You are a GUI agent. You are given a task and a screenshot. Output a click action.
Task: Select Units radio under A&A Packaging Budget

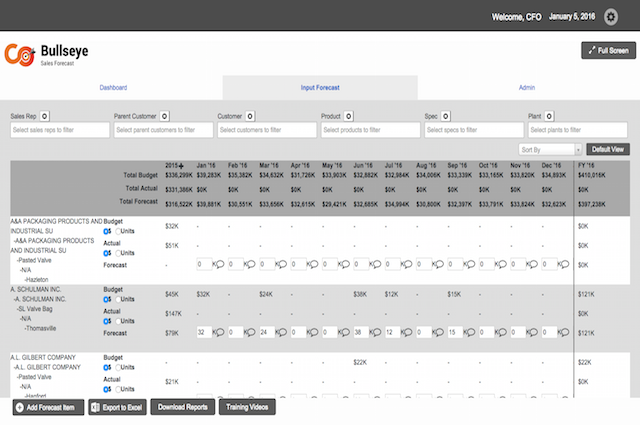[x=118, y=231]
